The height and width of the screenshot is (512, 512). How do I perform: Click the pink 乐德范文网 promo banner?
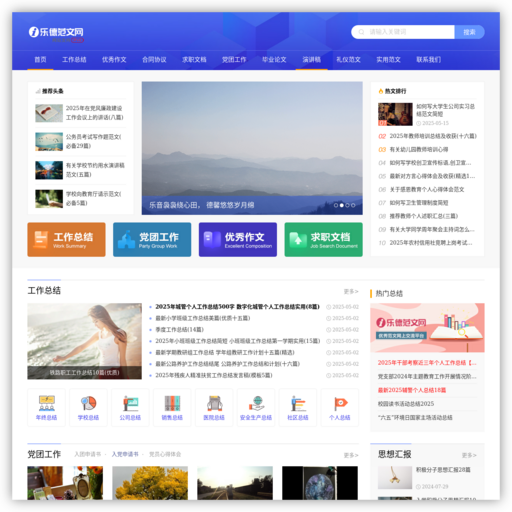[427, 328]
